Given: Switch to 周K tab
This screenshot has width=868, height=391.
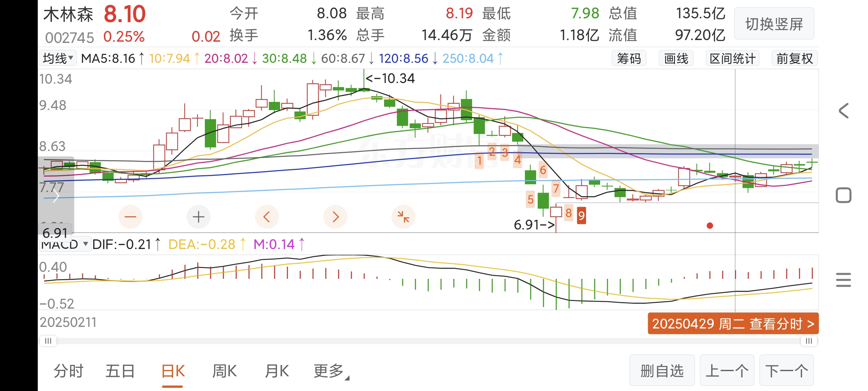Looking at the screenshot, I should pos(224,371).
